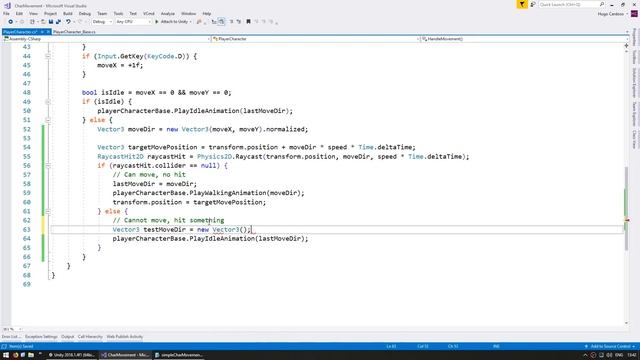Viewport: 640px width, 360px height.
Task: Click the taskbar clock
Action: point(632,355)
